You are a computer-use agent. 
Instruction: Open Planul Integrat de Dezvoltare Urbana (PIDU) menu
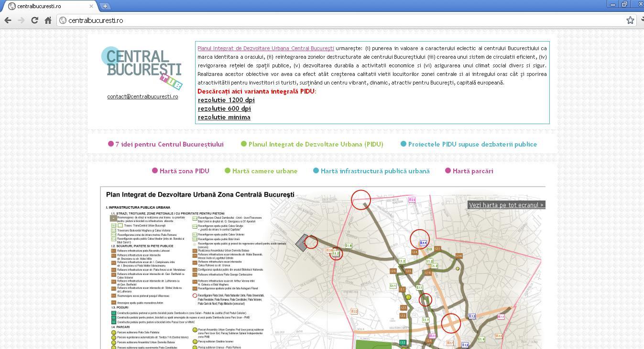(x=312, y=144)
